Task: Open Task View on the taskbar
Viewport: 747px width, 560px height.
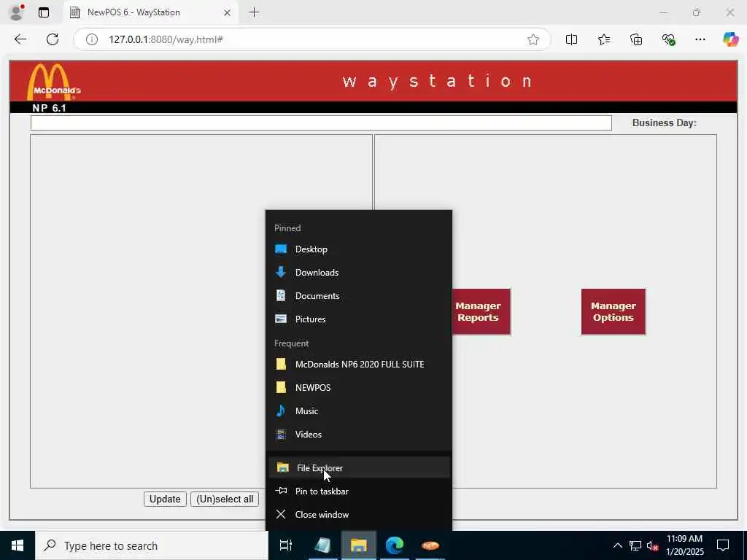Action: 286,545
